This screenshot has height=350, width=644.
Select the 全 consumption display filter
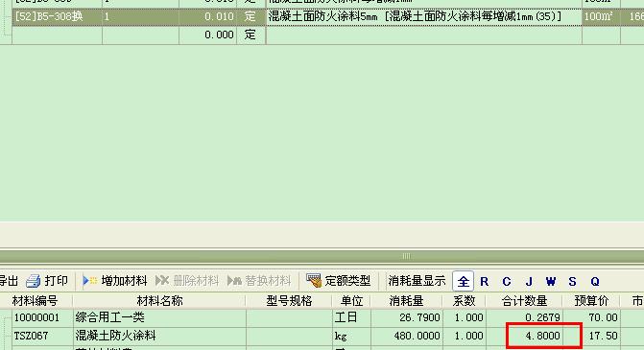tap(463, 282)
